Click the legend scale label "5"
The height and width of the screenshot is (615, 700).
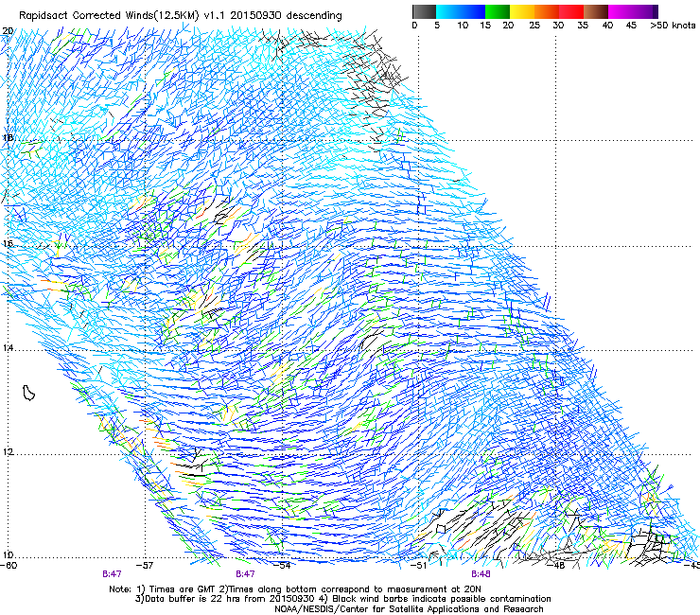click(x=437, y=26)
